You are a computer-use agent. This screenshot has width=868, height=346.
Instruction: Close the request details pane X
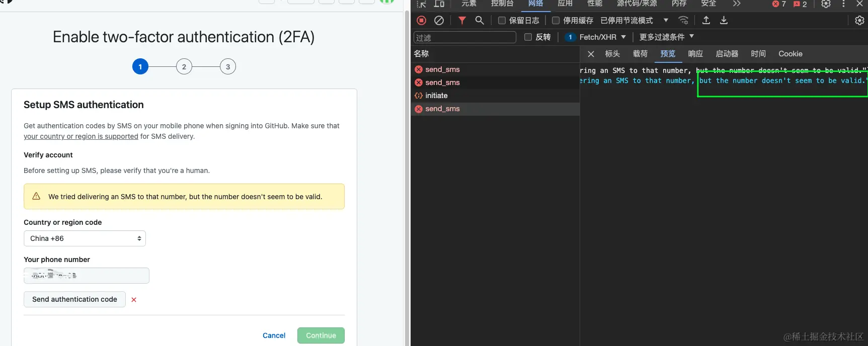pyautogui.click(x=591, y=54)
